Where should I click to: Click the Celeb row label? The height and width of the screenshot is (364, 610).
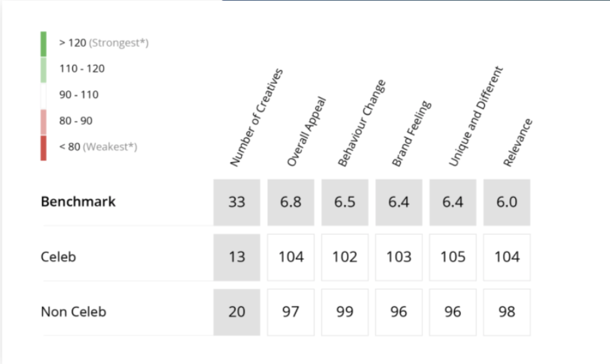58,257
